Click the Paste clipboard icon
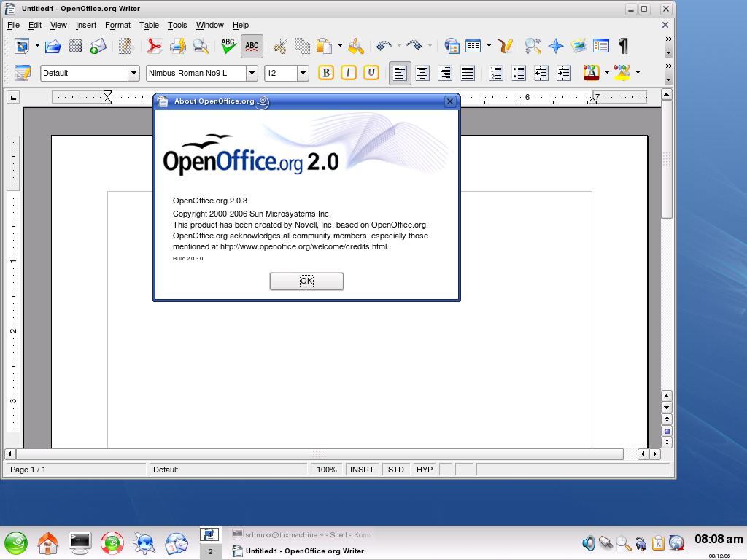The height and width of the screenshot is (560, 747). pyautogui.click(x=324, y=46)
